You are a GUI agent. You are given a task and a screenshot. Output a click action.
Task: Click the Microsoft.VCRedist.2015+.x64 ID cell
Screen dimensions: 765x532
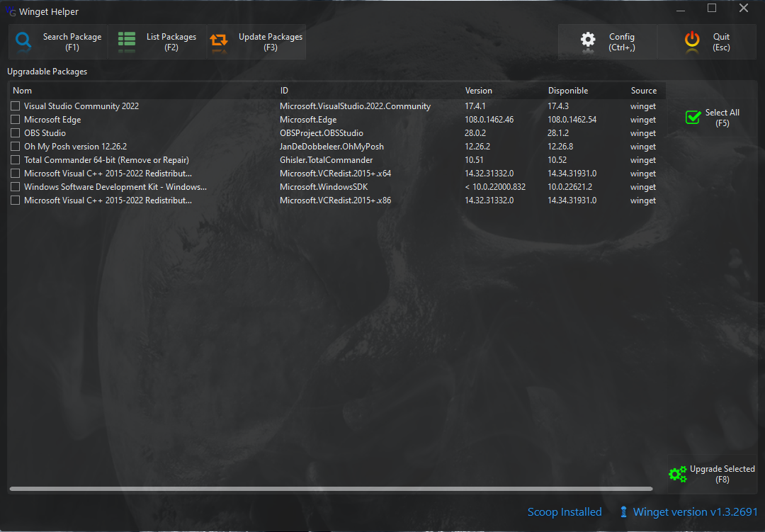336,174
